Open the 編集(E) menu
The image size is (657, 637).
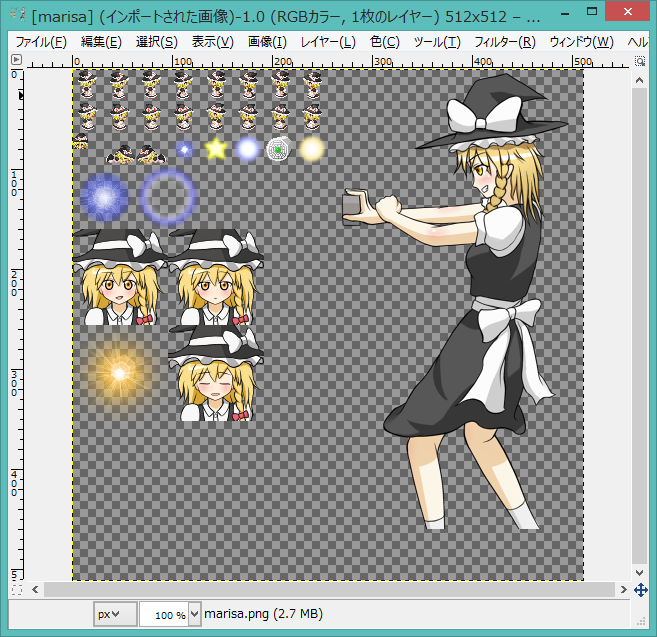coord(101,42)
